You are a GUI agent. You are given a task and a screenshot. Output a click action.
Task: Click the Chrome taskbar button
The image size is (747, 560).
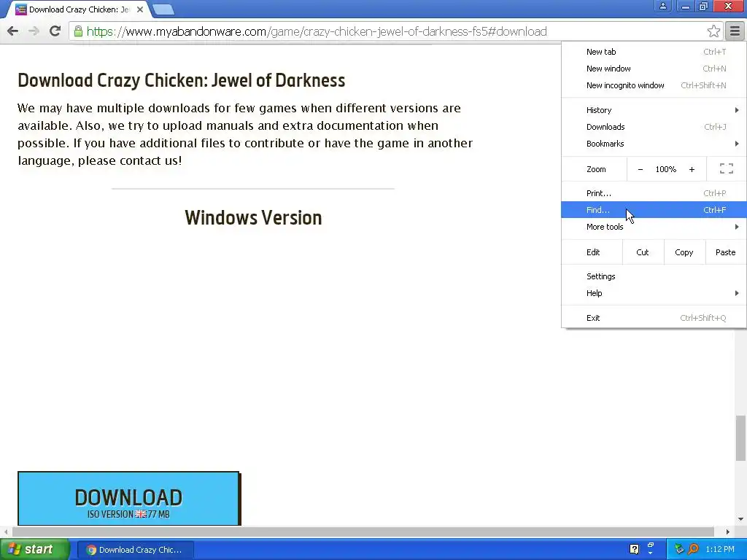click(135, 550)
